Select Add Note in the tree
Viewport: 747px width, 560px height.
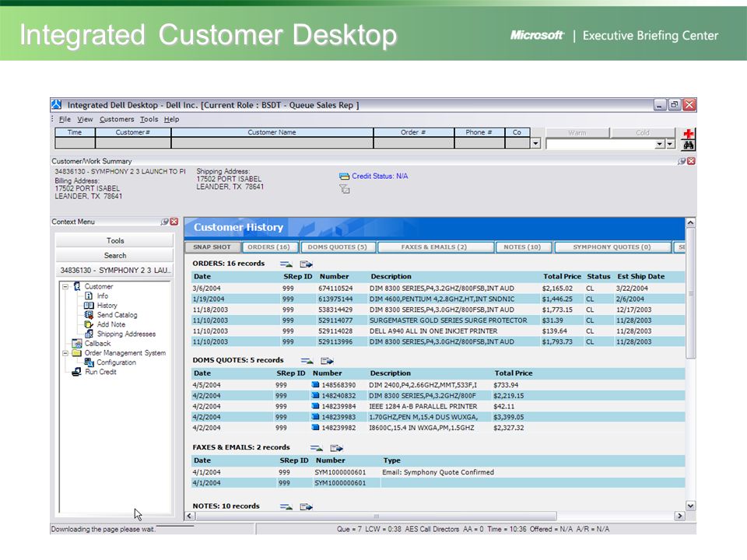(x=111, y=324)
